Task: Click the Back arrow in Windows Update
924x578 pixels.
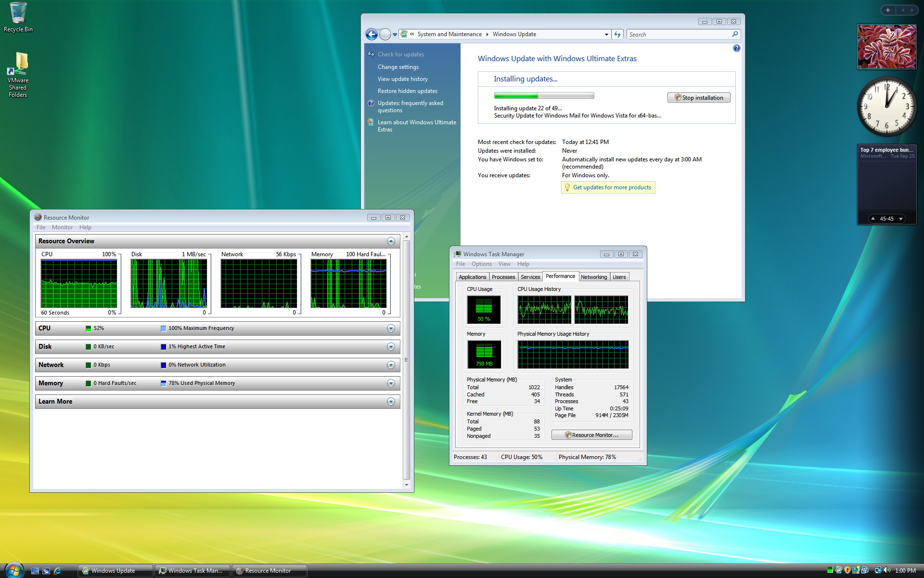Action: click(372, 34)
